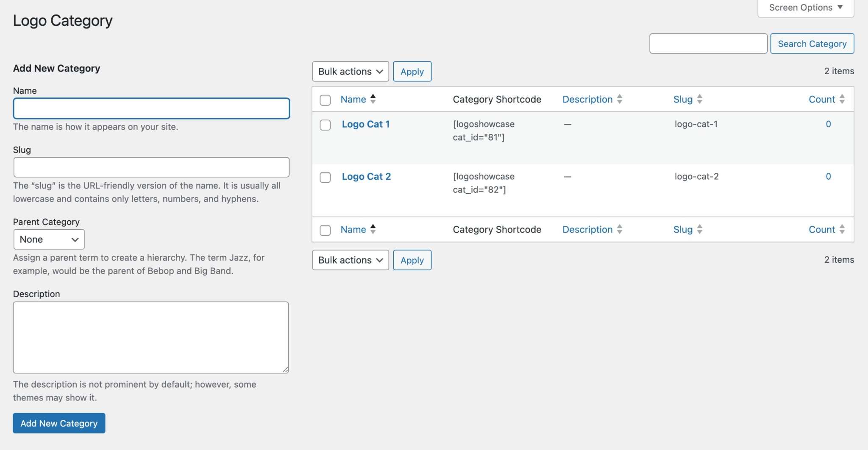Viewport: 868px width, 450px height.
Task: Check the Logo Cat 1 row checkbox
Action: coord(325,125)
